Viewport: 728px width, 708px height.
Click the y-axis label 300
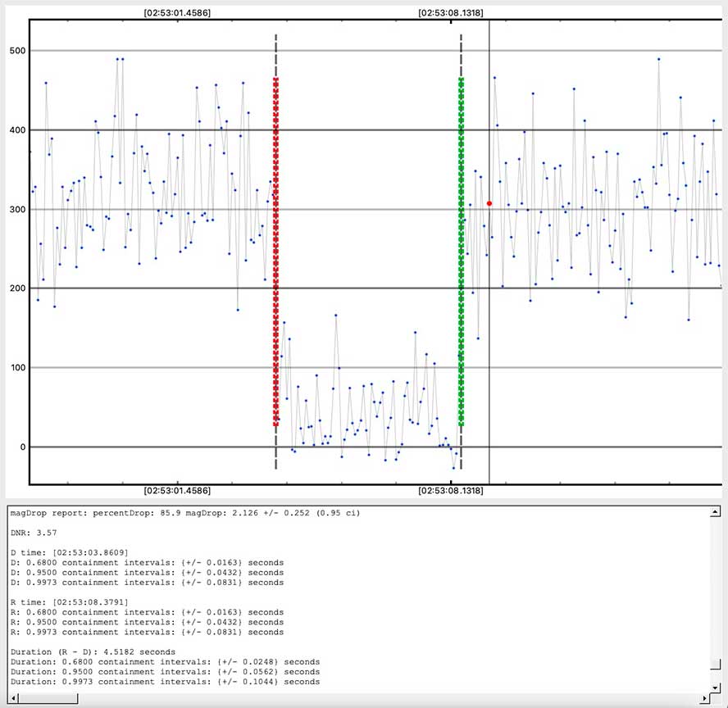pos(18,209)
